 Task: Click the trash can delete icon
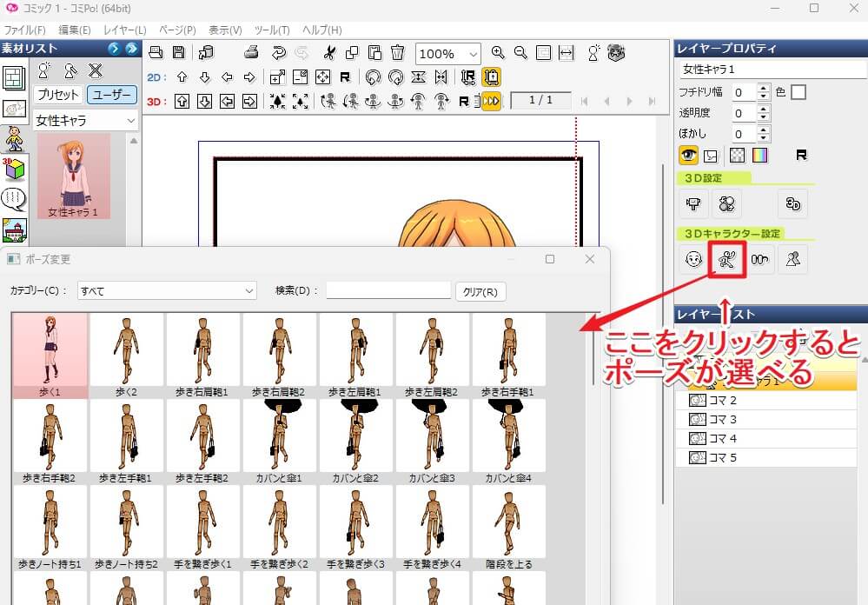pyautogui.click(x=397, y=53)
